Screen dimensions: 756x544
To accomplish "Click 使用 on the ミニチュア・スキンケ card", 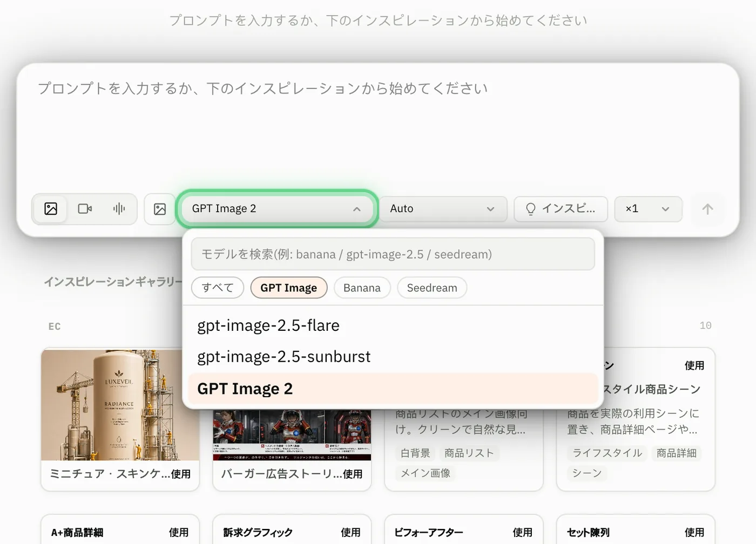I will [x=181, y=474].
